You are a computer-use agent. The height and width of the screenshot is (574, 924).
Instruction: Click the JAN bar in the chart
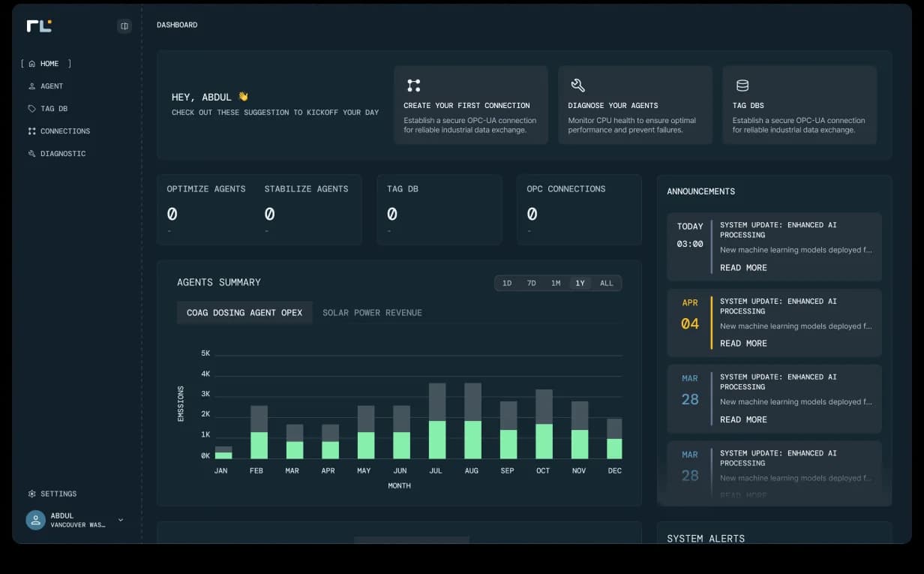[223, 452]
